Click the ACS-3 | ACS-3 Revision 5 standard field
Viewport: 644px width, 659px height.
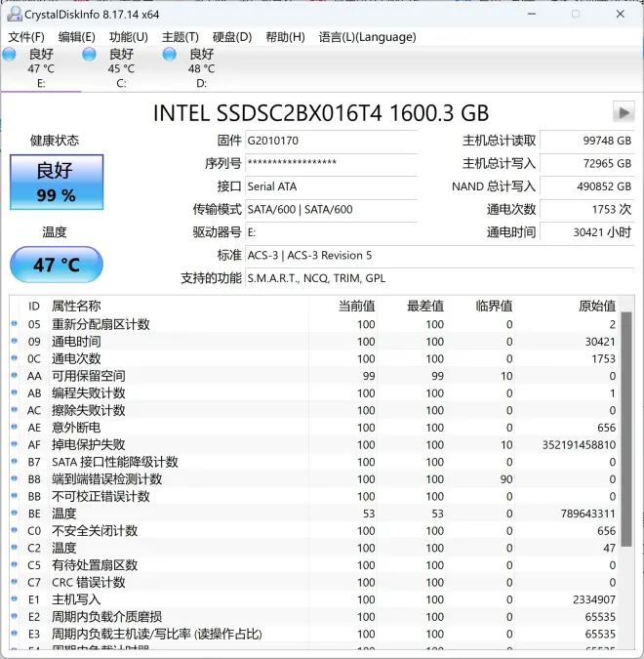440,255
